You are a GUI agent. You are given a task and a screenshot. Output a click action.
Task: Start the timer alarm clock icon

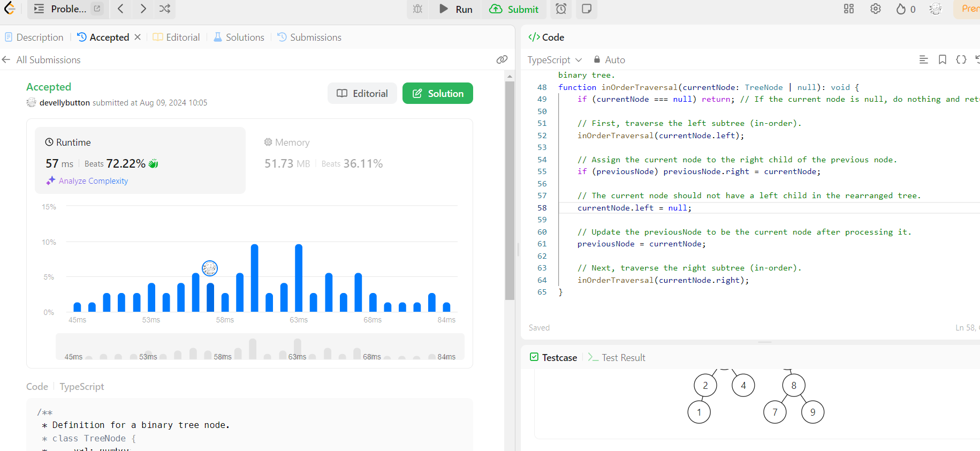(x=561, y=9)
